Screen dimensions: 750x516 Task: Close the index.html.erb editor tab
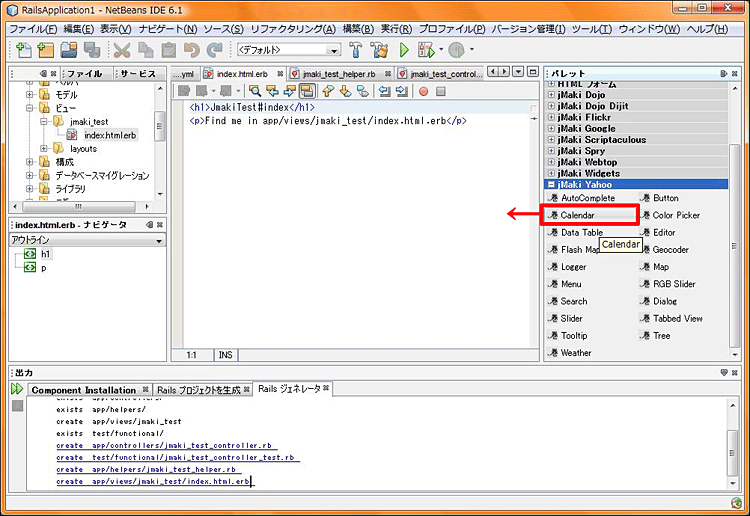tap(280, 74)
